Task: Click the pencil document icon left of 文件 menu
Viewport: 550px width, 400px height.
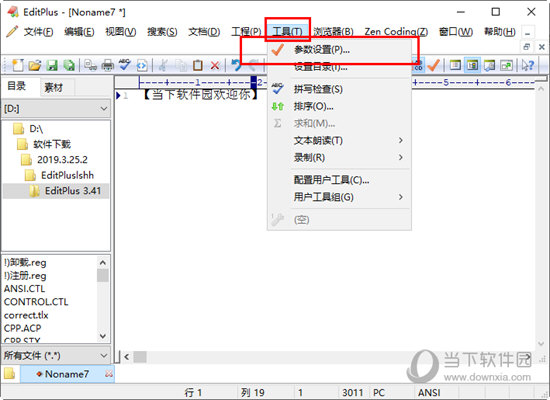Action: (x=12, y=32)
